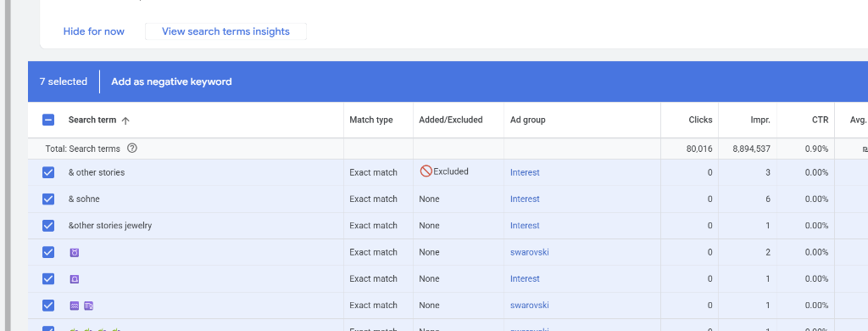Sort by Search term column header
The image size is (868, 331).
pyautogui.click(x=92, y=120)
